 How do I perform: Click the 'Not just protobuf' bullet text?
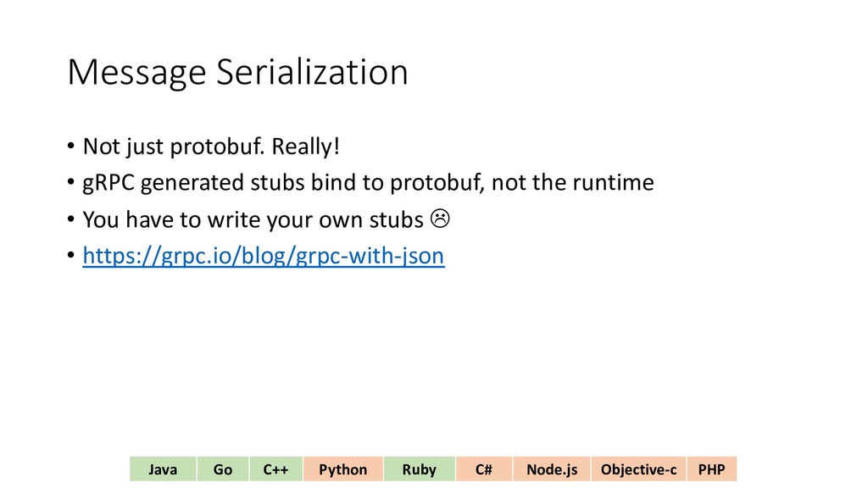174,147
